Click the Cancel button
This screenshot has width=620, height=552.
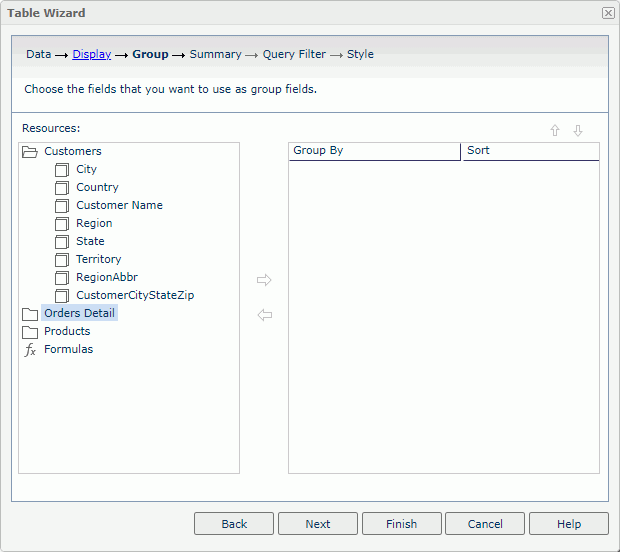point(485,524)
